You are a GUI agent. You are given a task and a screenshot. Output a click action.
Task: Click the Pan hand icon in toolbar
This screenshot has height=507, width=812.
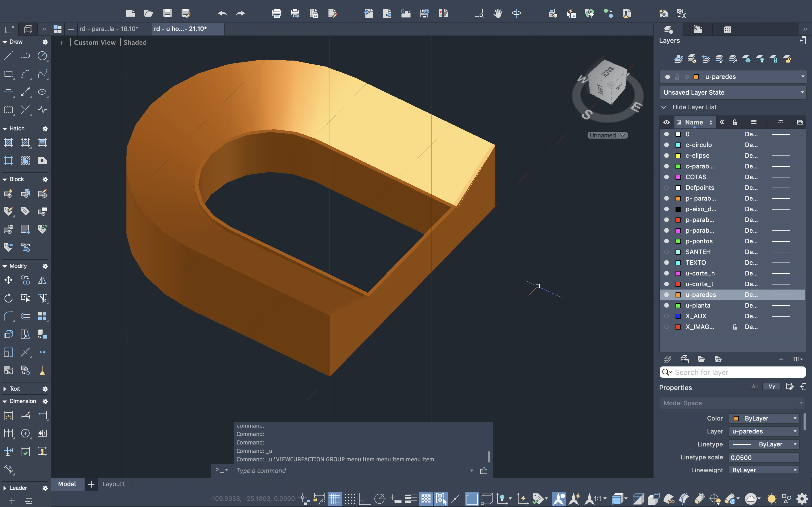(498, 14)
